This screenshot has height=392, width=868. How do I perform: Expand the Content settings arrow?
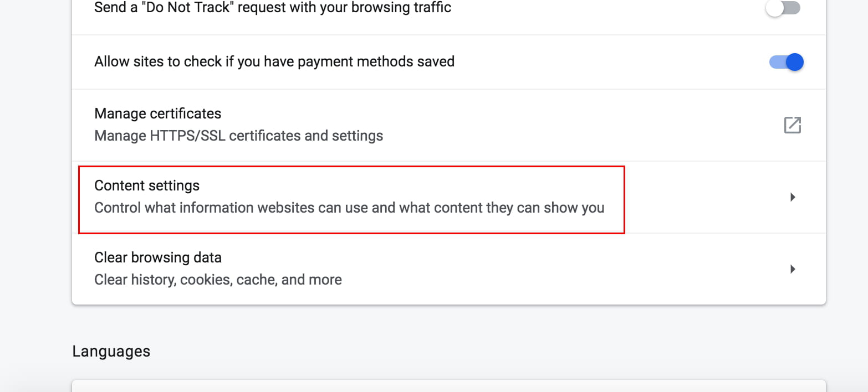pyautogui.click(x=793, y=197)
